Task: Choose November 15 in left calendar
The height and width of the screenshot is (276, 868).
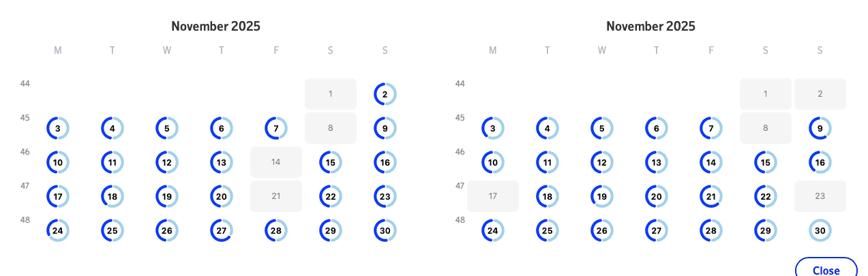Action: click(331, 162)
